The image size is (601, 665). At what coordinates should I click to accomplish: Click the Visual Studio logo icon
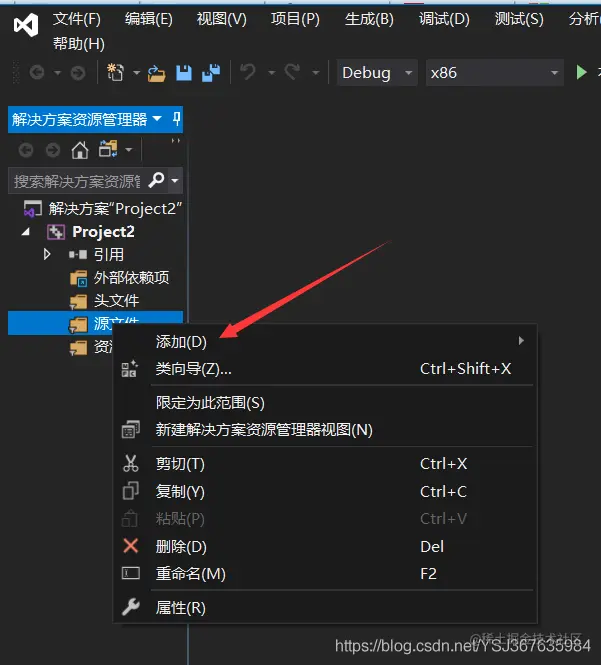coord(26,25)
